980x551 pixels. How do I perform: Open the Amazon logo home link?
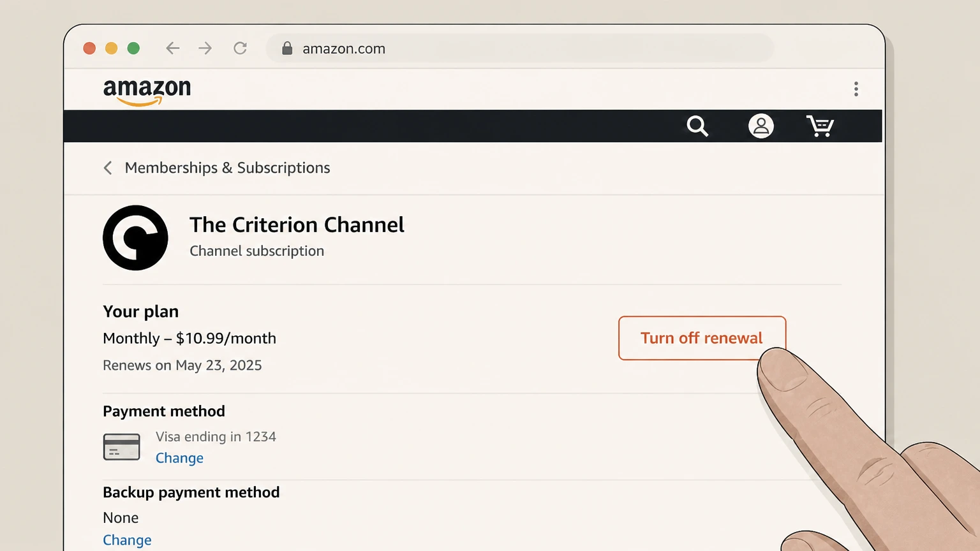pos(147,91)
